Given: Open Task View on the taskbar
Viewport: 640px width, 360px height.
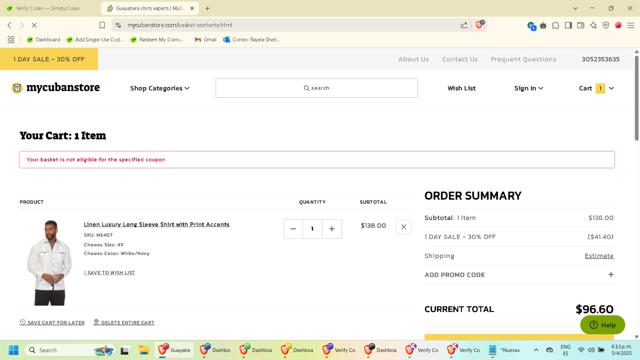Looking at the screenshot, I should pos(124,350).
